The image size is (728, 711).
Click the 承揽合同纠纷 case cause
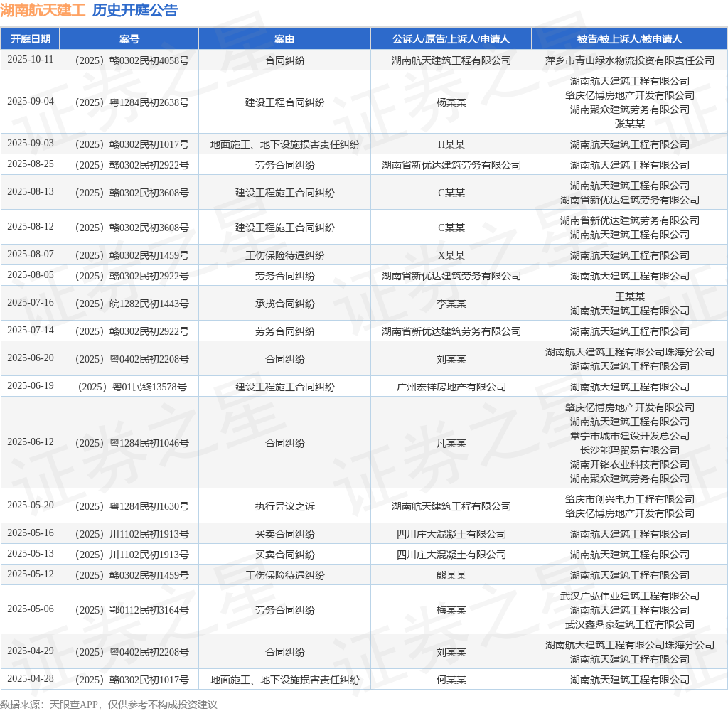[x=284, y=304]
